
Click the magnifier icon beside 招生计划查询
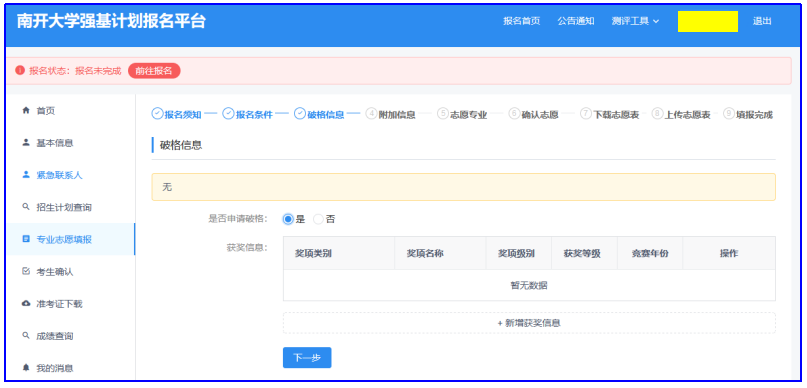[x=26, y=207]
